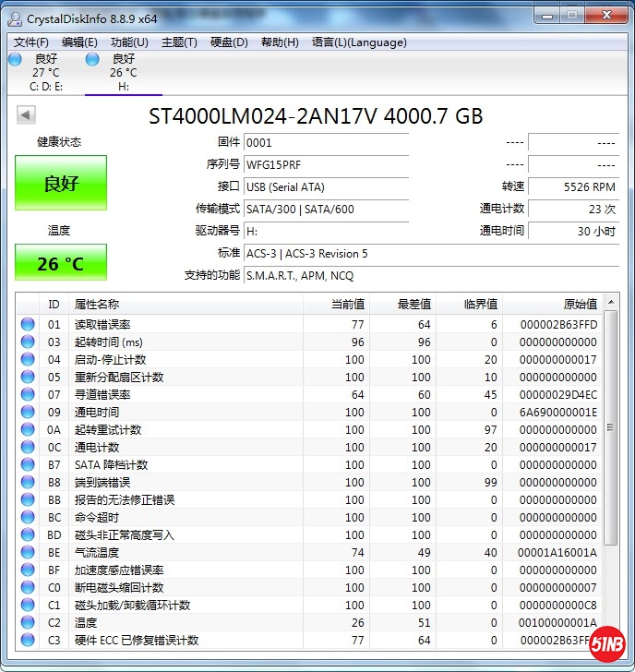Select the H: disk status orb
Viewport: 635px width, 672px height.
coord(92,59)
